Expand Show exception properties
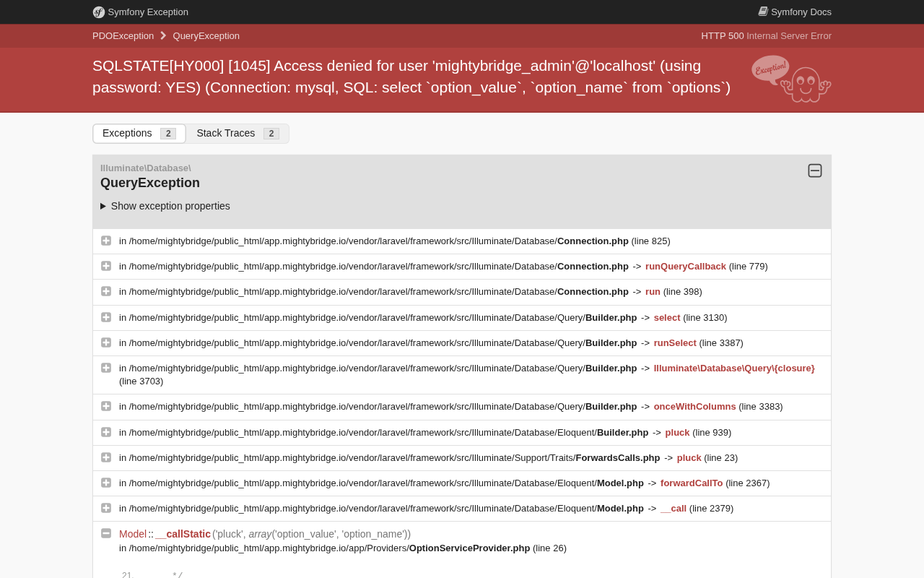 tap(165, 206)
